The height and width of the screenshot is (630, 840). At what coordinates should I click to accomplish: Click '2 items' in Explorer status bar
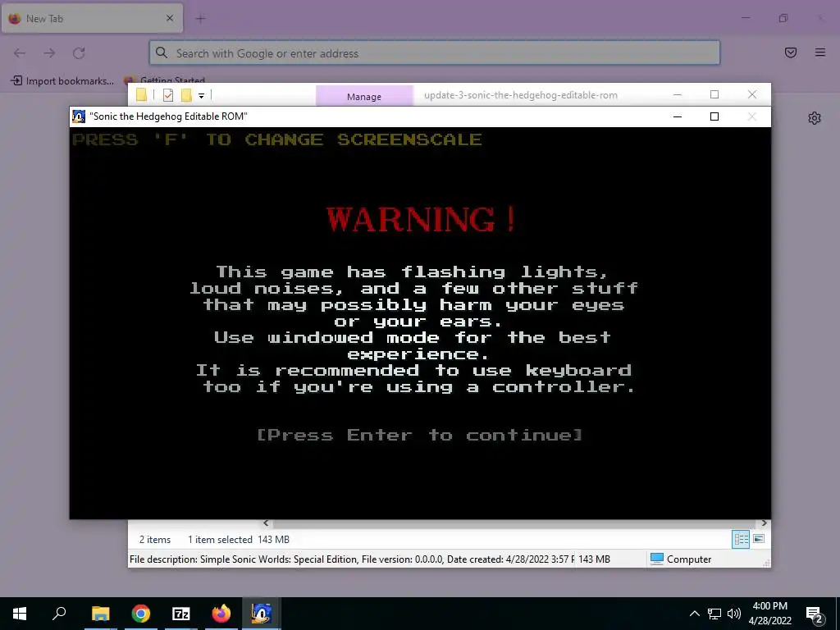155,540
